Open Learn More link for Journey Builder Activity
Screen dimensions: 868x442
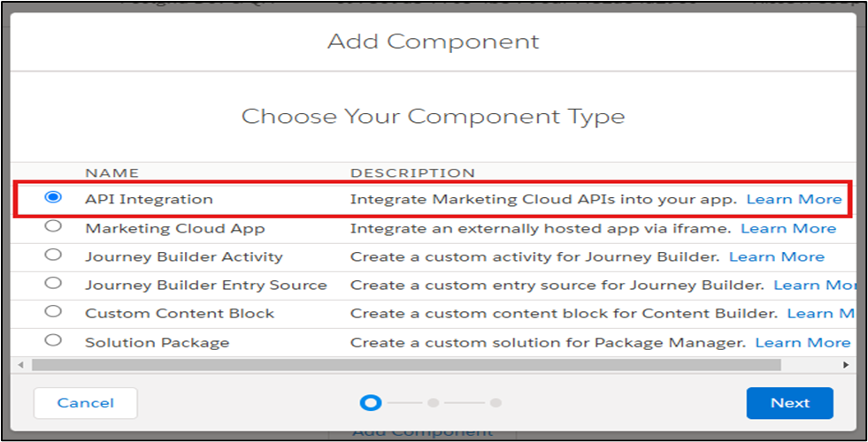pos(777,256)
